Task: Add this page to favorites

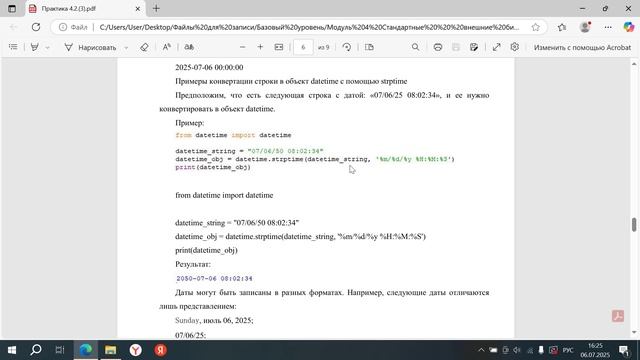Action: (x=536, y=27)
